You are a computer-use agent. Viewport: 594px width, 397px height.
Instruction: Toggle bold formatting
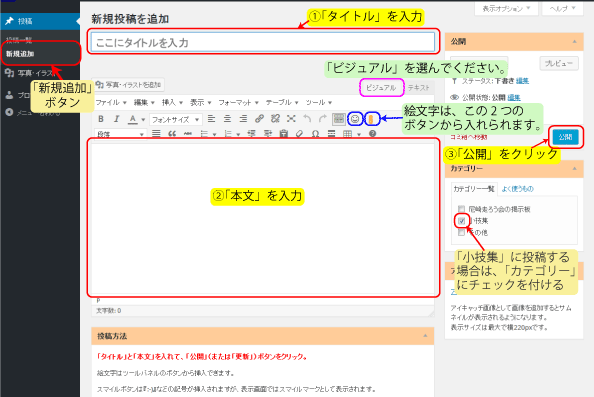pos(101,119)
